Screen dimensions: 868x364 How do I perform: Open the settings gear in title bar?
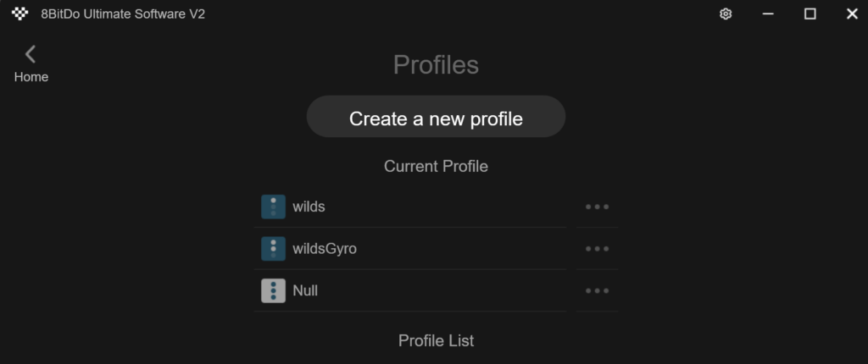point(726,14)
